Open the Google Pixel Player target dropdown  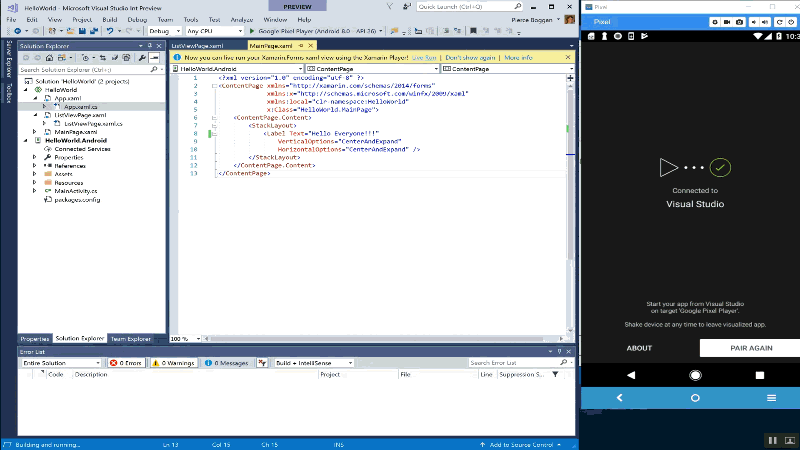(x=380, y=31)
